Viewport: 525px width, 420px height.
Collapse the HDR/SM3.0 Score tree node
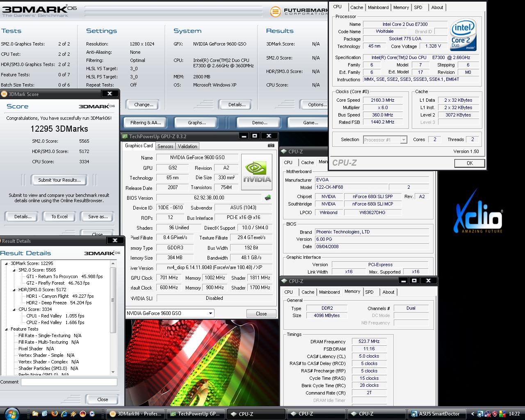point(14,290)
